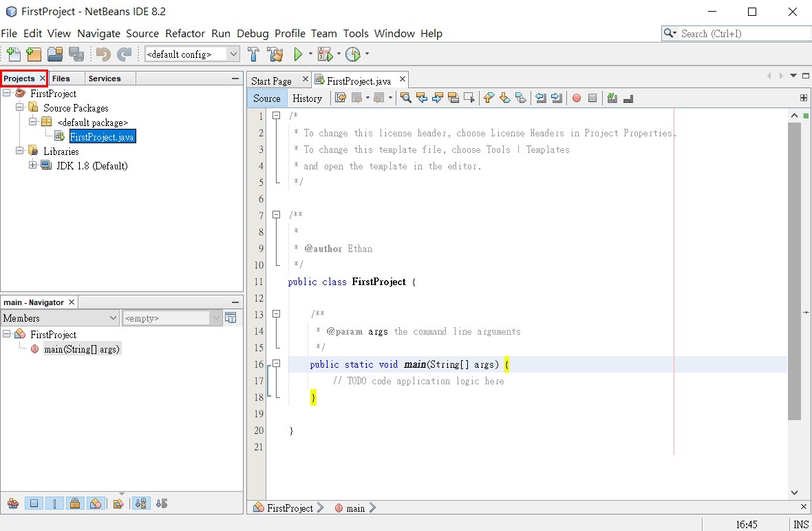
Task: Click inside the Search (Ctrl+I) field
Action: click(736, 33)
